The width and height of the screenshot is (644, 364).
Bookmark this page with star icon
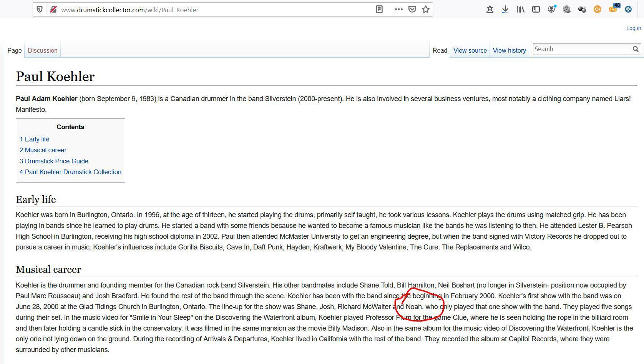(425, 10)
